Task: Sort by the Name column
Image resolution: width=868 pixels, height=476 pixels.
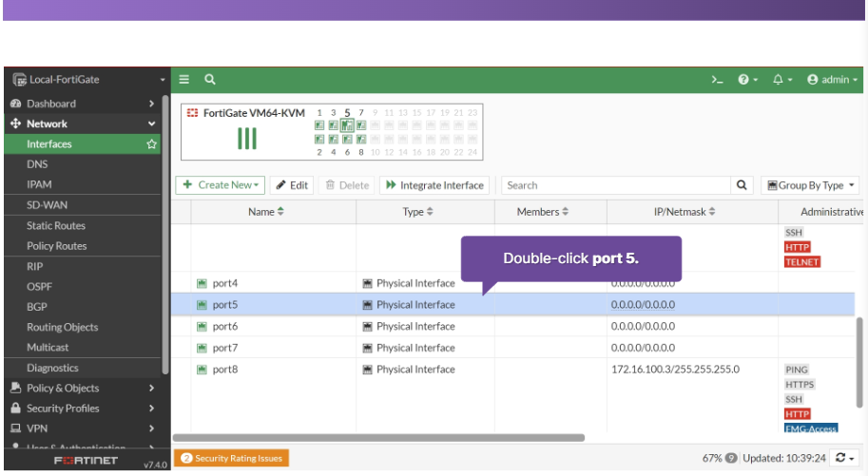Action: click(x=265, y=212)
